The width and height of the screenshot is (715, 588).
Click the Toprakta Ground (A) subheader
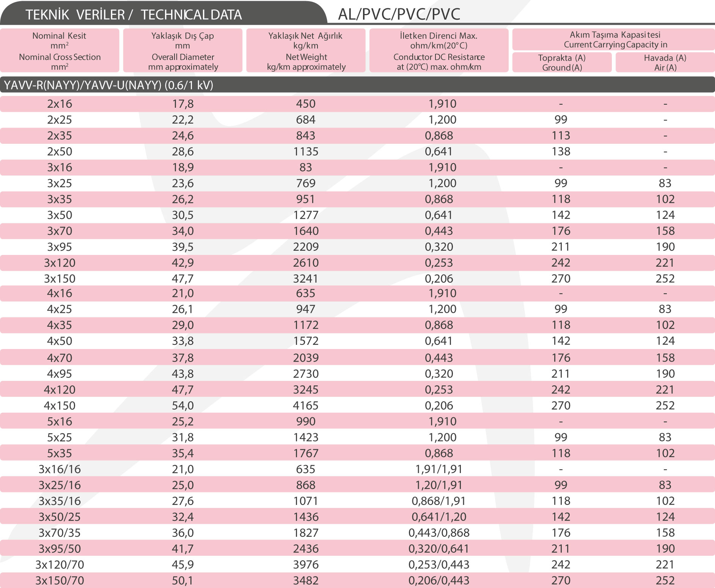562,63
